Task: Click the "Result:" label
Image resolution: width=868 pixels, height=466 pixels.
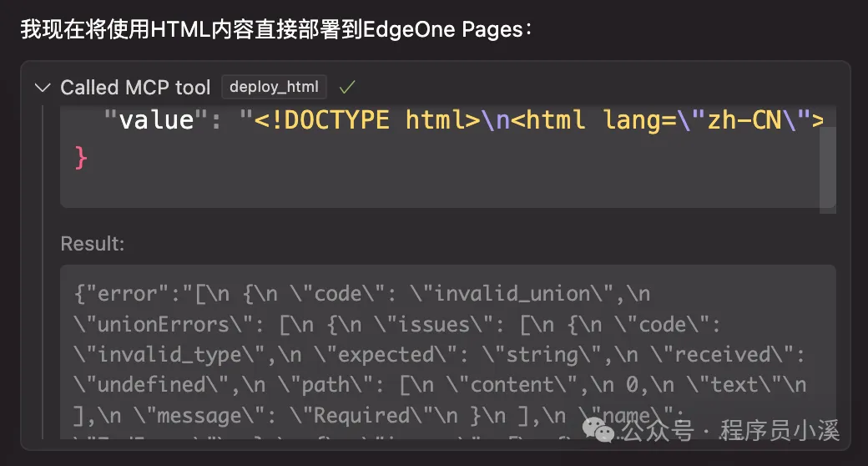Action: coord(93,244)
